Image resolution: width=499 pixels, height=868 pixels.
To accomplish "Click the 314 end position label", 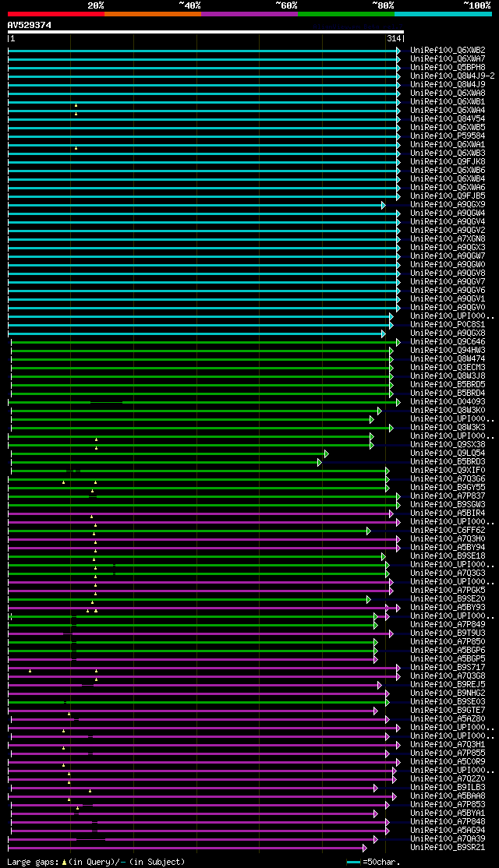I will click(394, 38).
